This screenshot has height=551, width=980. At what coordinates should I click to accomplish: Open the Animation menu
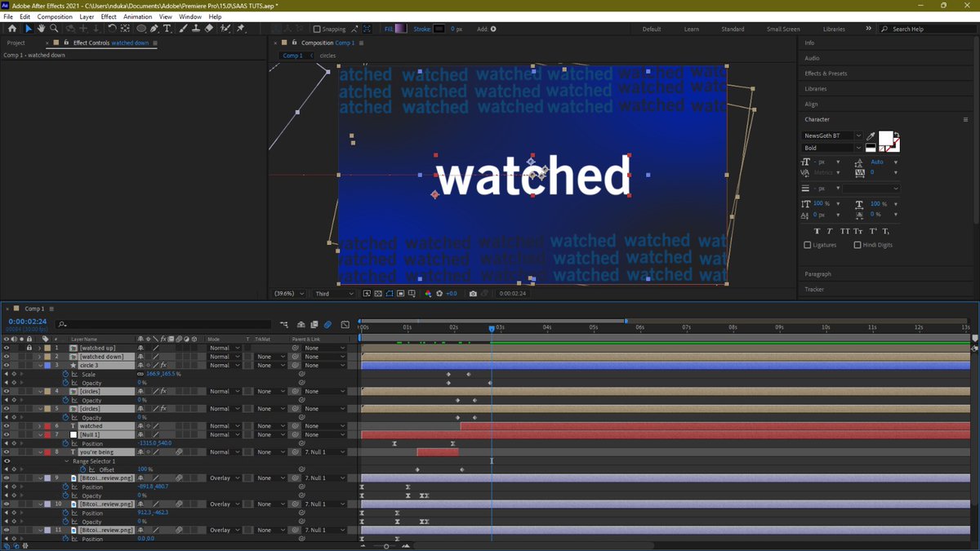138,16
